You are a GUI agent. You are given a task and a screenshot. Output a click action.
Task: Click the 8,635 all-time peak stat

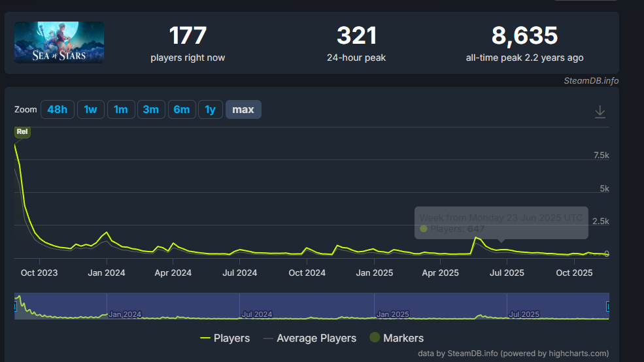(x=524, y=36)
